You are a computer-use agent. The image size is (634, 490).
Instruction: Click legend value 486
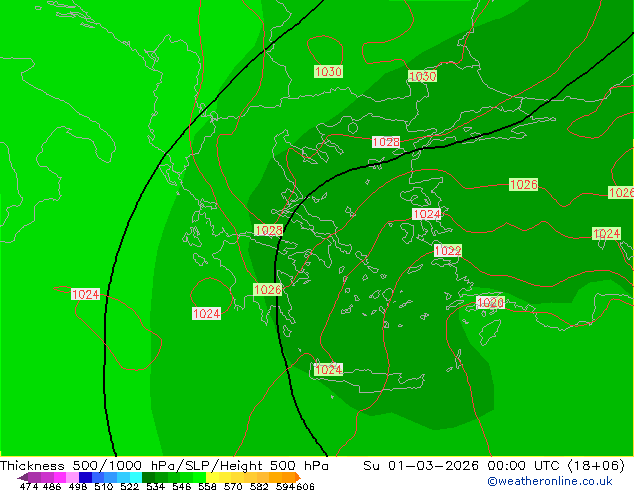51,486
